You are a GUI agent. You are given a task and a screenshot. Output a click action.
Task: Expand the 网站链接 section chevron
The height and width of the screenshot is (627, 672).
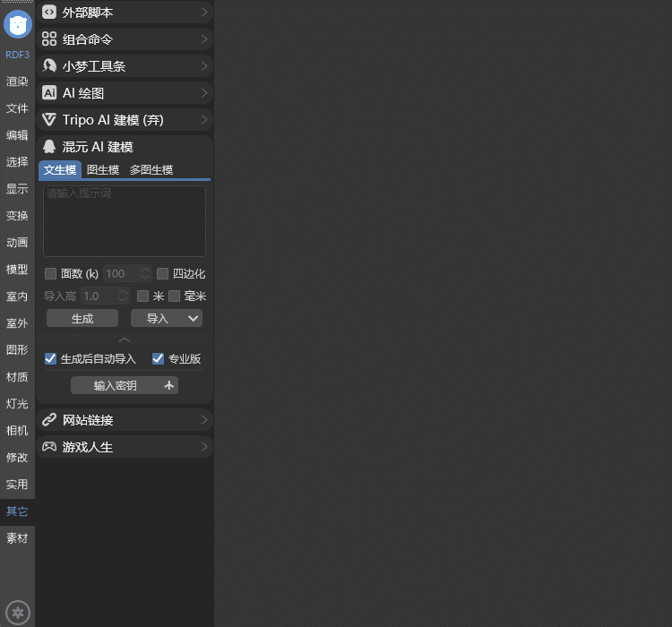[204, 420]
